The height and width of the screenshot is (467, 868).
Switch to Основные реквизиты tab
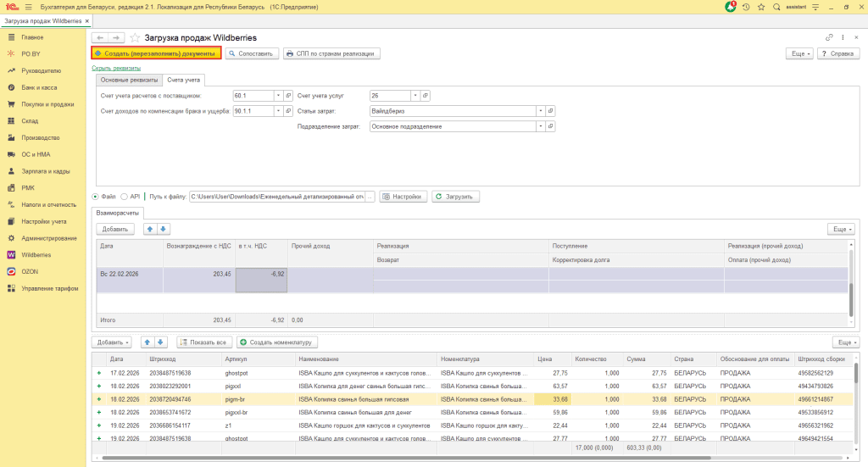(129, 80)
